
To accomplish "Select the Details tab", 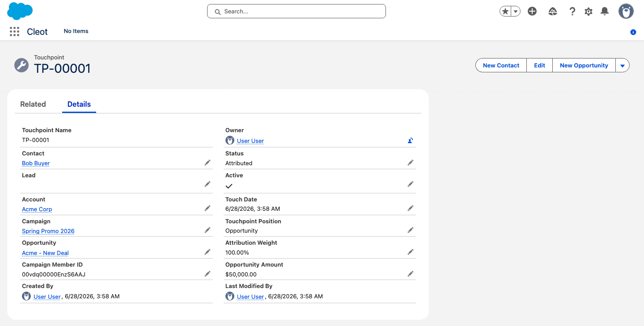I will coord(79,104).
